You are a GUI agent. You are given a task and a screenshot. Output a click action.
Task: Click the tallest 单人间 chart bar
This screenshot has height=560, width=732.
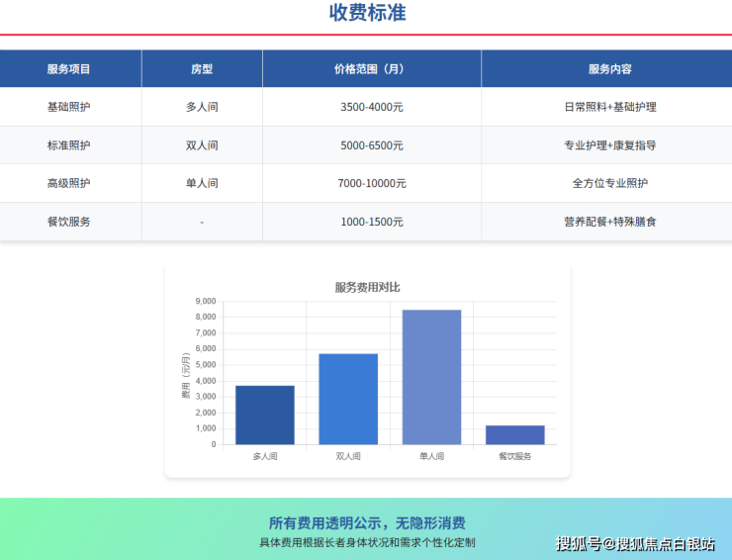coord(431,378)
